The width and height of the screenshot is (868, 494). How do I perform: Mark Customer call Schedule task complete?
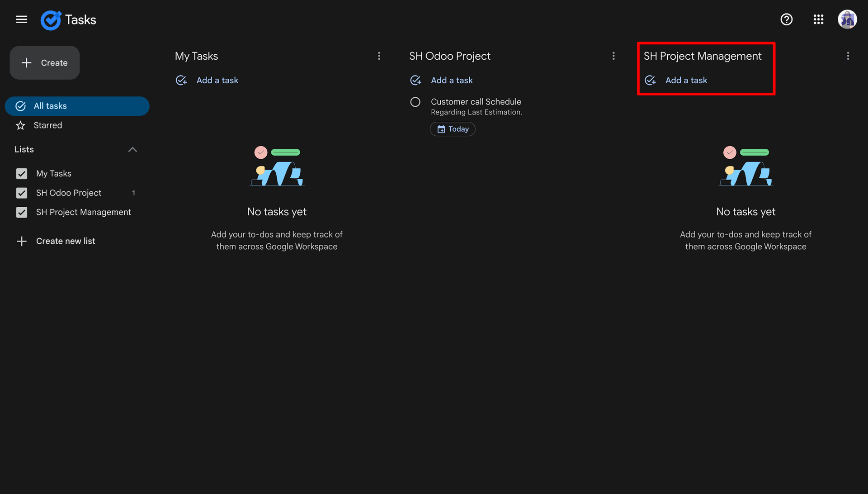415,102
